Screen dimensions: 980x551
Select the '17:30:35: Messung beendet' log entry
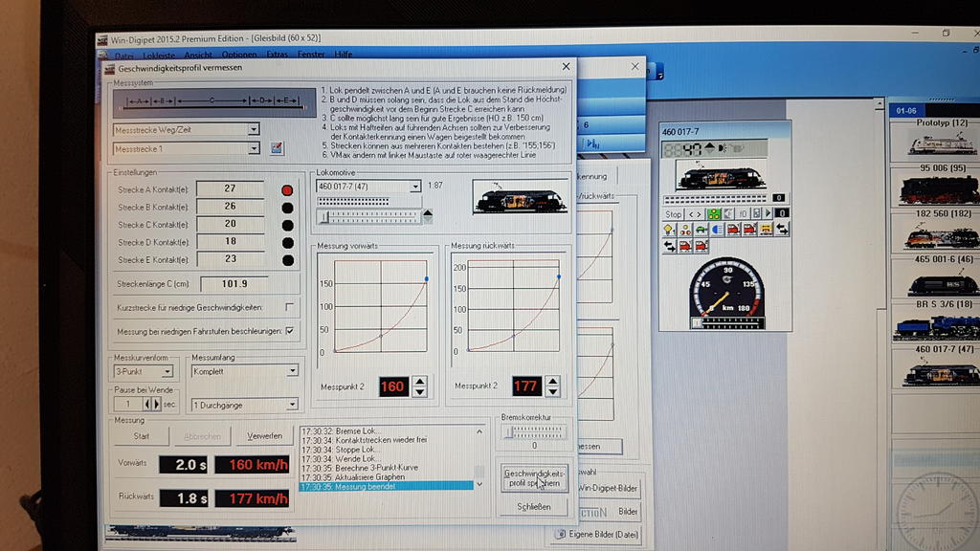pos(387,486)
